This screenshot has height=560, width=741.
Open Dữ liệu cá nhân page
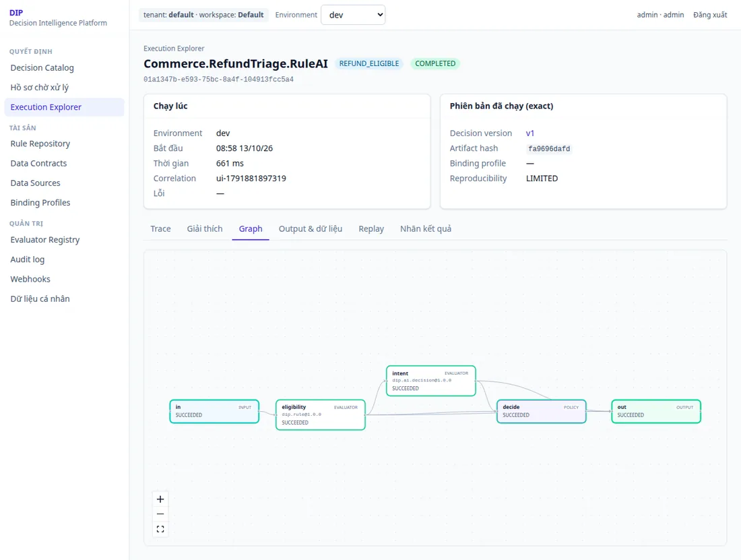(64, 299)
